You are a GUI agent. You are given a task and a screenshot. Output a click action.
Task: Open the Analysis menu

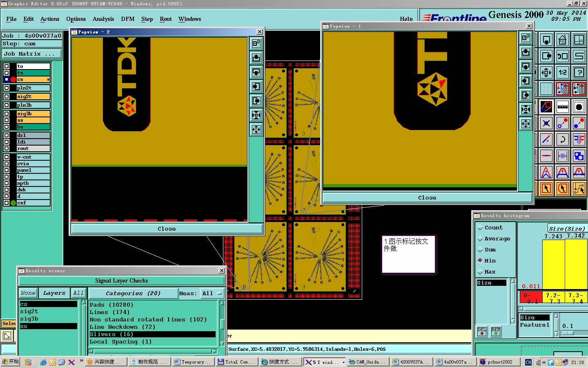coord(103,19)
